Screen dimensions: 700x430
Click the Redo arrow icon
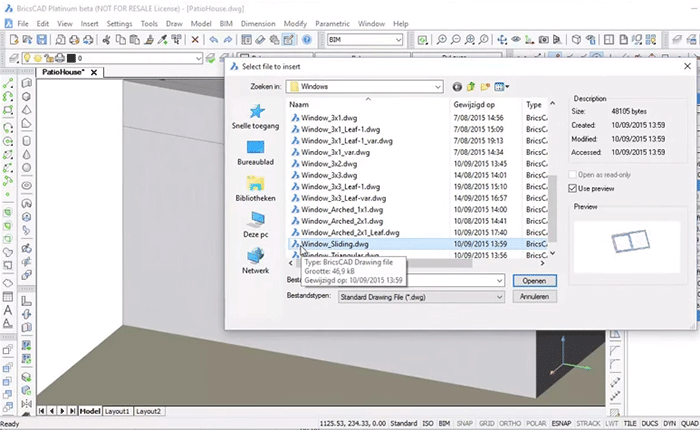tap(228, 40)
